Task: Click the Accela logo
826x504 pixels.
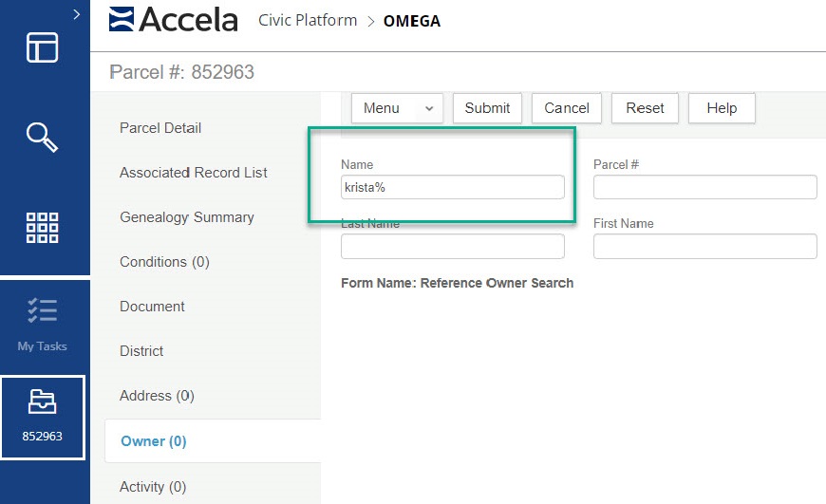Action: tap(173, 20)
